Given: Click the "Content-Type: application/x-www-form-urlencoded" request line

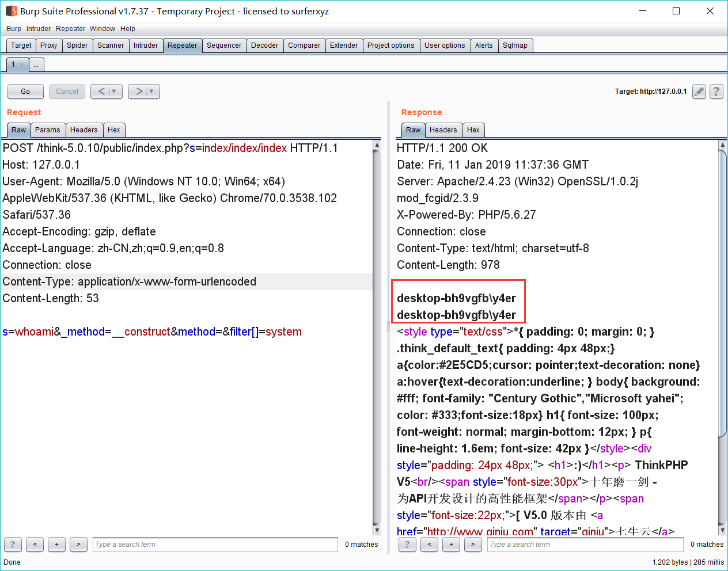Looking at the screenshot, I should (x=130, y=281).
